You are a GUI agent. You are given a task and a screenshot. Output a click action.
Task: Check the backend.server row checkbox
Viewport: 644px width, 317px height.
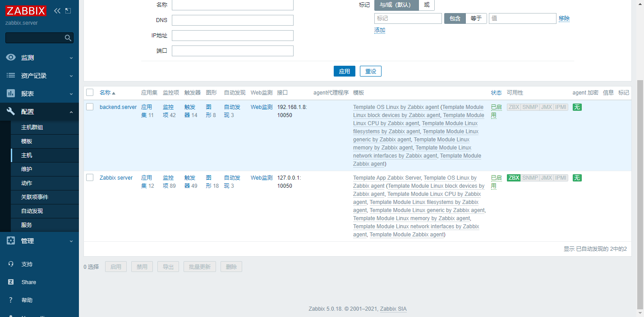[89, 107]
